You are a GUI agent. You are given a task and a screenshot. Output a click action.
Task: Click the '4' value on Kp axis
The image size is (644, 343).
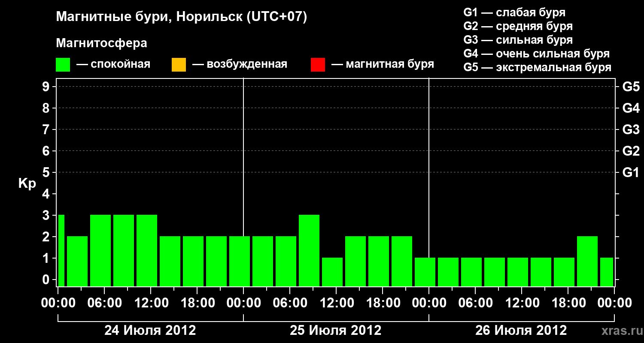[47, 194]
